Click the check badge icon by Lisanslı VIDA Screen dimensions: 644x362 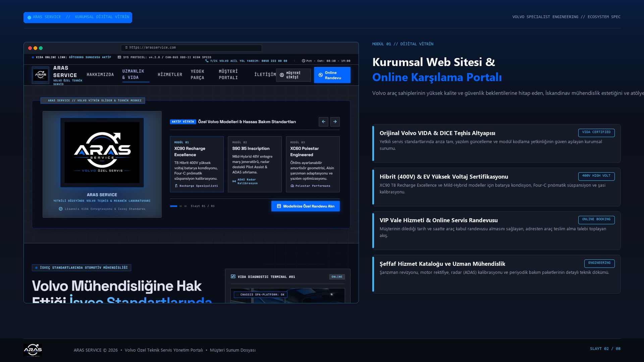pyautogui.click(x=61, y=209)
